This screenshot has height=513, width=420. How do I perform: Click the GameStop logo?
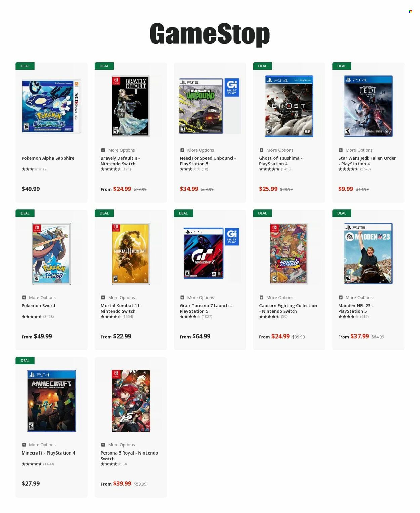[x=210, y=34]
